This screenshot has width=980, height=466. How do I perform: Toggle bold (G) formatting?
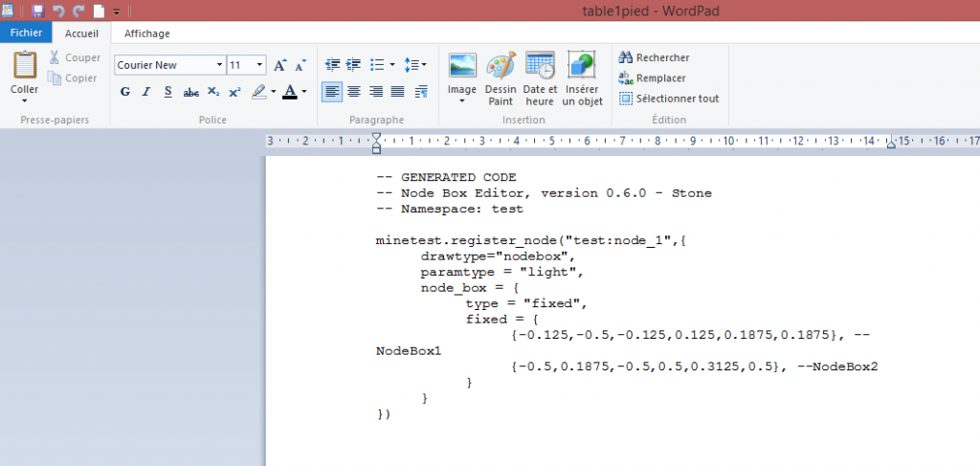[125, 93]
